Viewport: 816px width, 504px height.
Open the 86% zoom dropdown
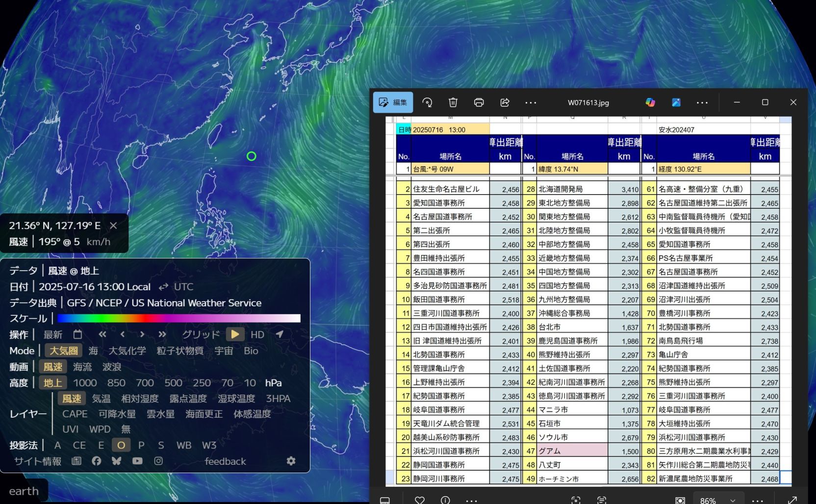pyautogui.click(x=719, y=500)
